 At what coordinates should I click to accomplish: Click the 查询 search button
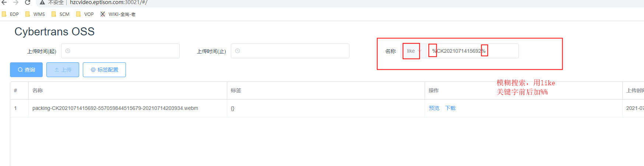point(26,70)
